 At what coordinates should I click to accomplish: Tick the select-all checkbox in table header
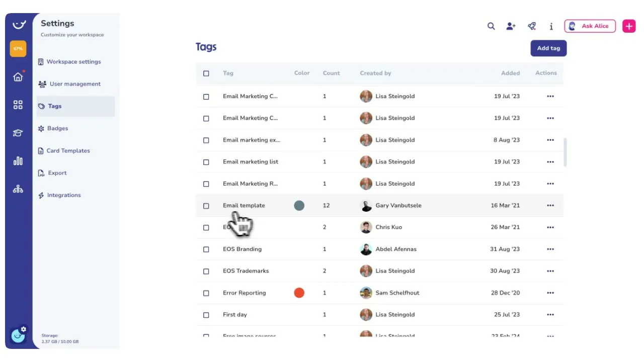[206, 73]
